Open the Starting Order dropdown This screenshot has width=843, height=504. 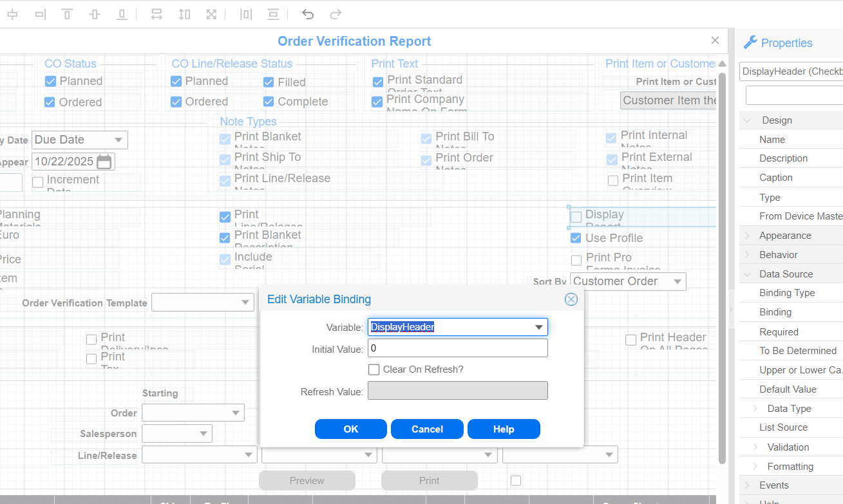click(236, 413)
